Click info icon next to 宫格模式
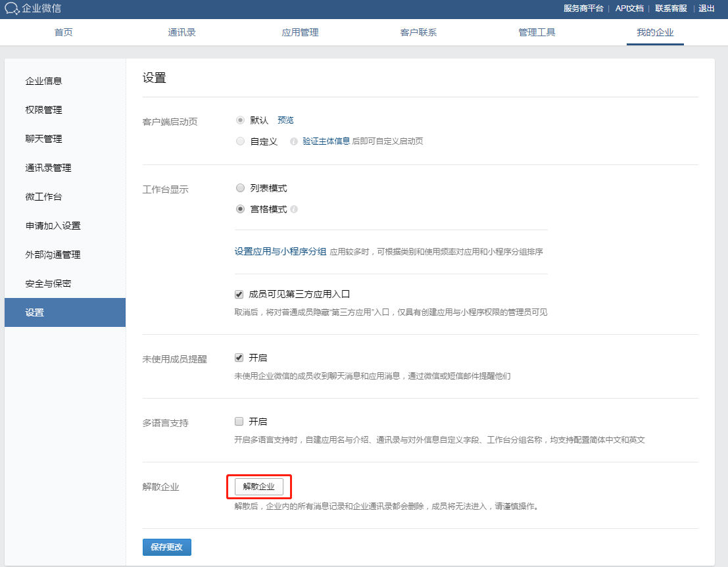Viewport: 728px width, 567px height. point(294,209)
